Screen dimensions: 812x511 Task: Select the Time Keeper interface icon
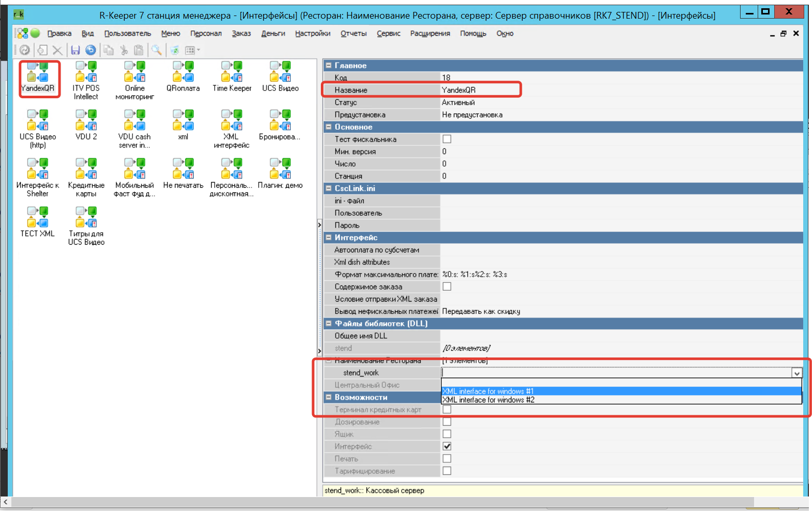231,72
